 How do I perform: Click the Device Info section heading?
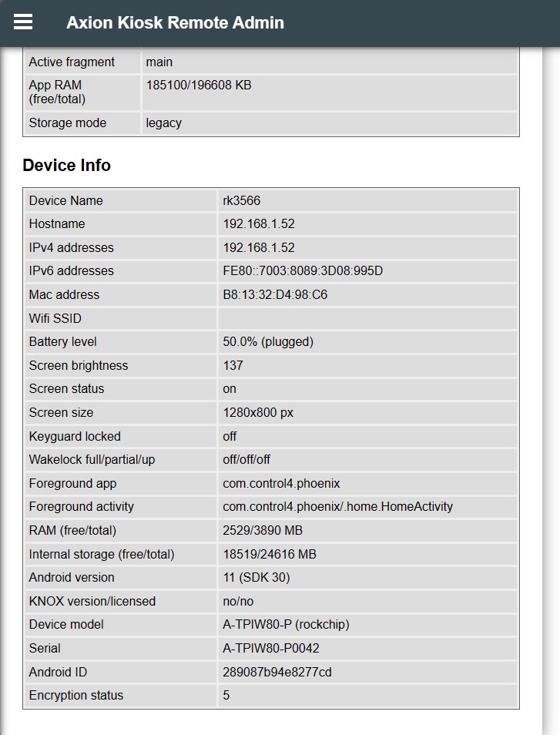(x=67, y=166)
